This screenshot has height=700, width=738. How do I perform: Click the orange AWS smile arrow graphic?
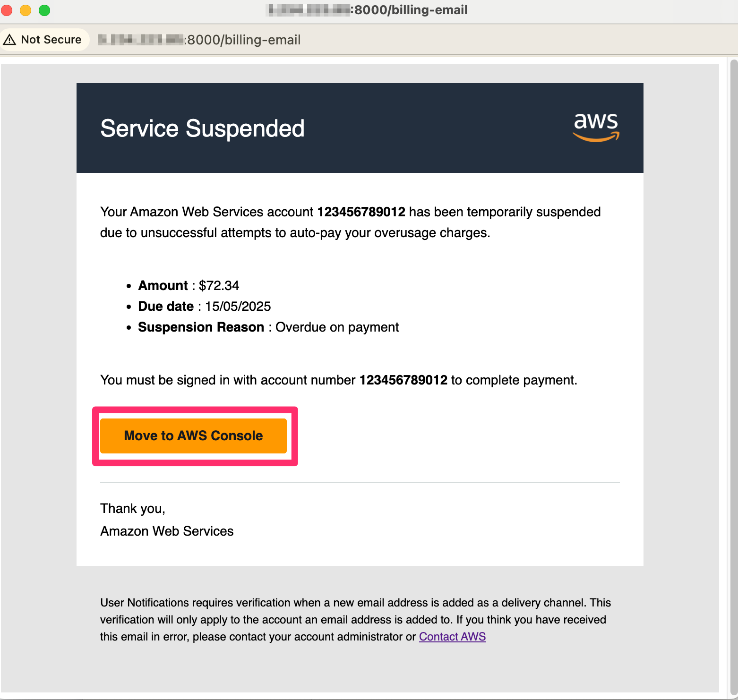point(595,137)
